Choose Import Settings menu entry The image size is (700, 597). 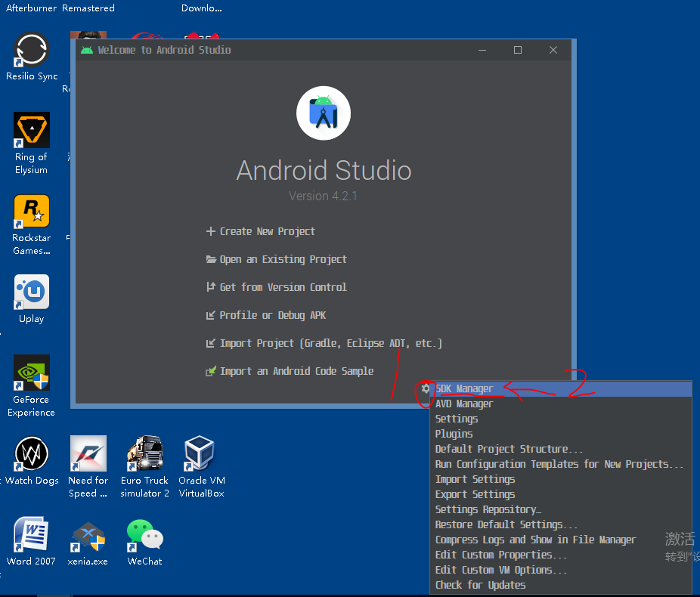point(561,480)
